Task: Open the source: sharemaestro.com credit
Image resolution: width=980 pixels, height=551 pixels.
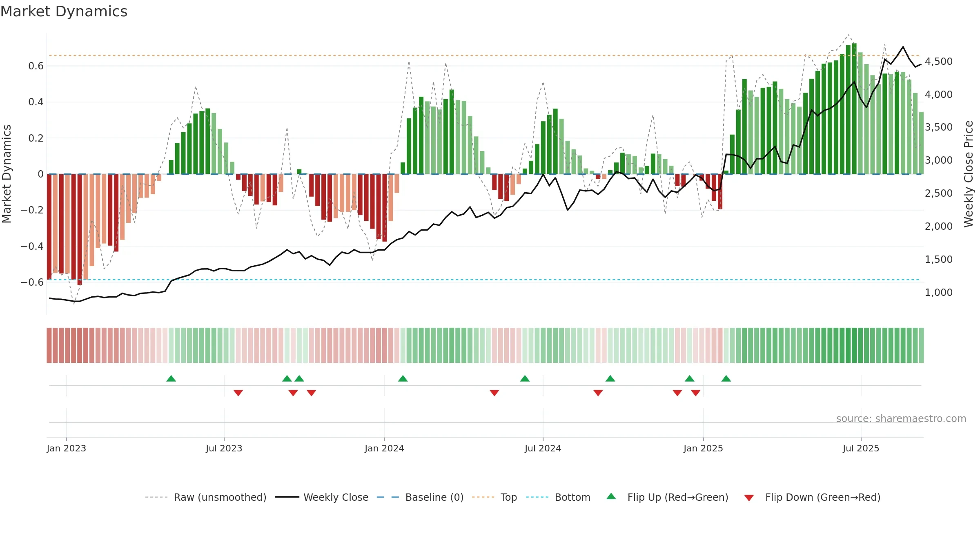Action: click(901, 419)
